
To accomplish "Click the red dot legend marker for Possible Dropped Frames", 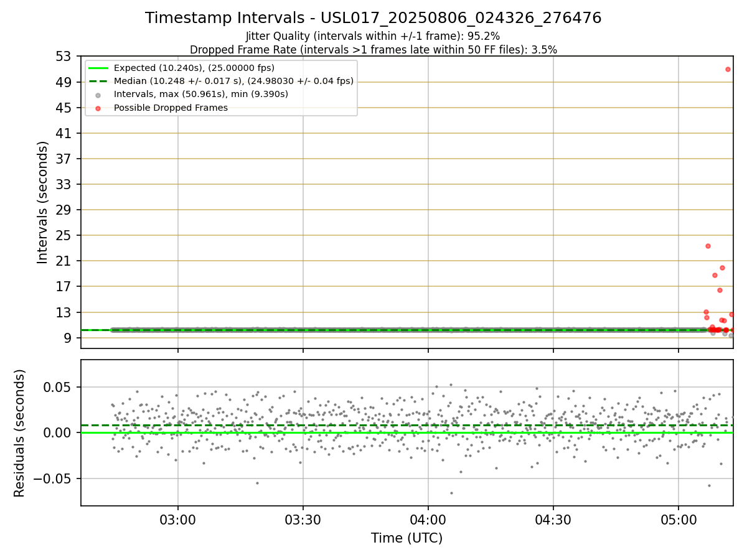I will (98, 108).
